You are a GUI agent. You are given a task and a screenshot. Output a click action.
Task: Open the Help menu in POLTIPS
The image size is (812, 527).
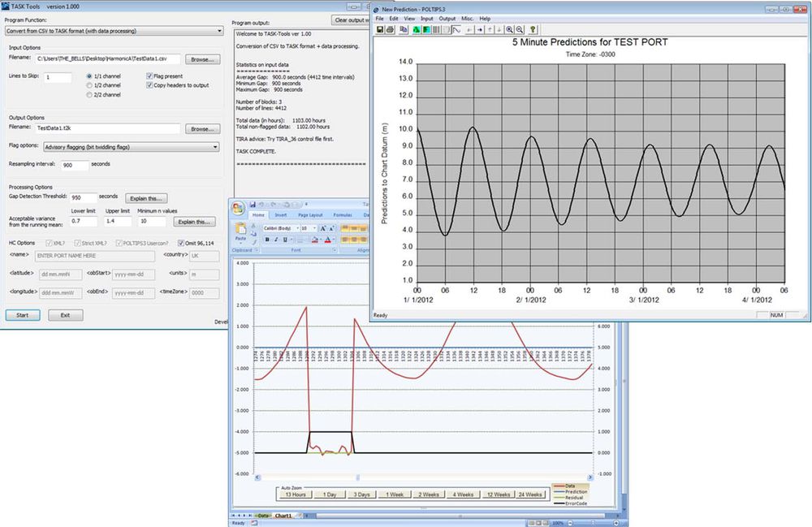point(485,19)
